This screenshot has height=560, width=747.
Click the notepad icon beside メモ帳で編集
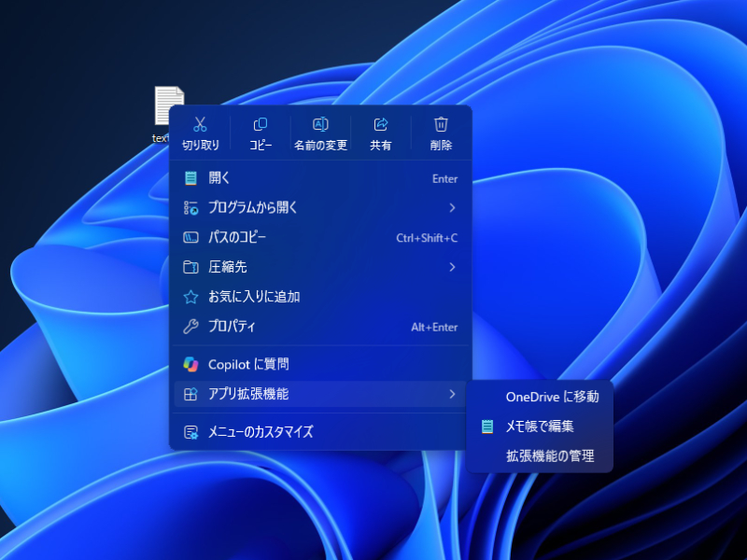tap(487, 427)
